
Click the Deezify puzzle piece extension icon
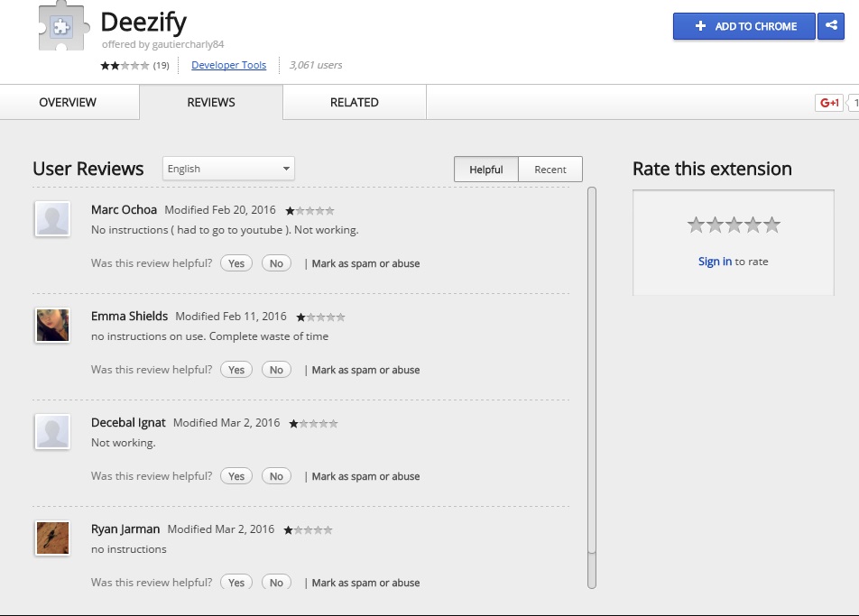click(x=62, y=26)
